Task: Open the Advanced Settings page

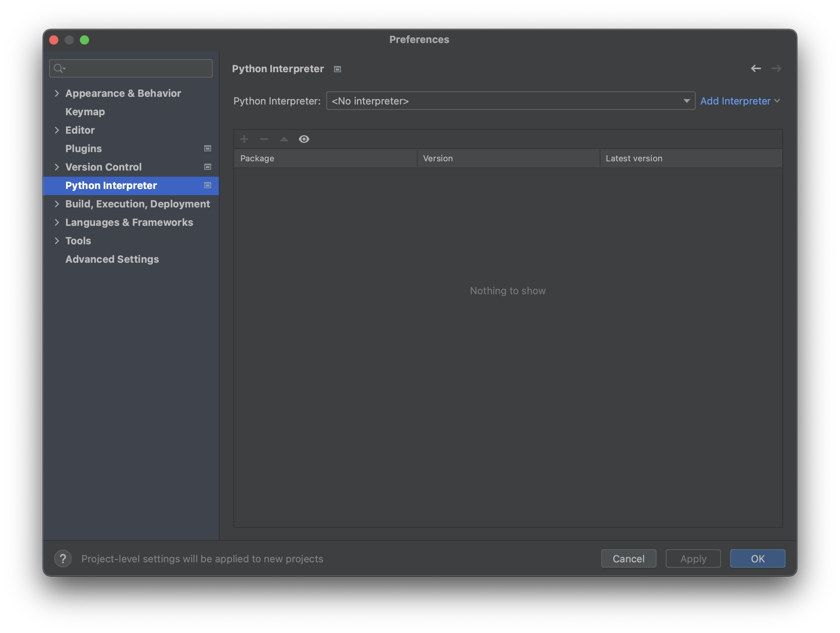Action: (x=112, y=259)
